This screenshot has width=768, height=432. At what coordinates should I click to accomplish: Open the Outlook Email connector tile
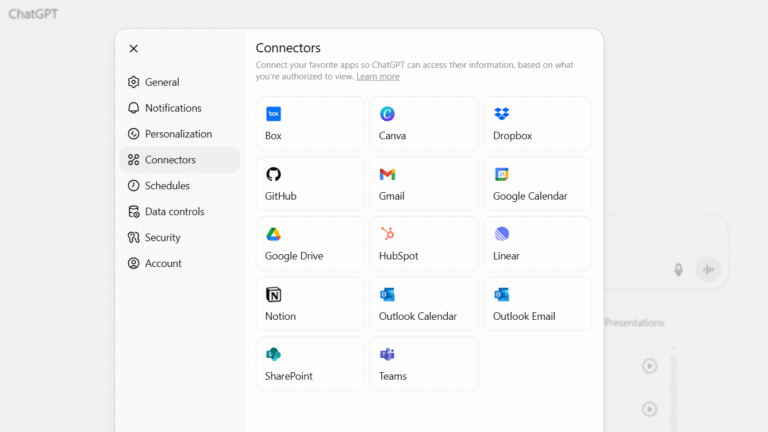[537, 304]
